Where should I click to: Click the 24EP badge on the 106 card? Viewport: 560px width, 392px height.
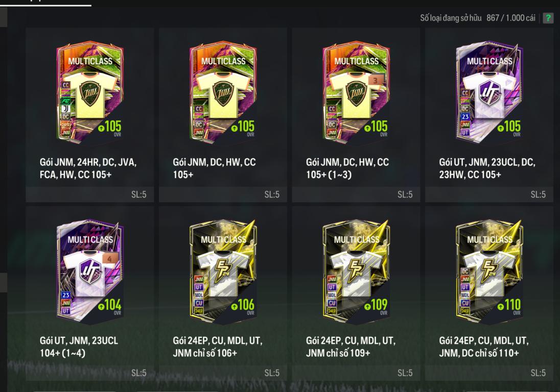tap(199, 311)
